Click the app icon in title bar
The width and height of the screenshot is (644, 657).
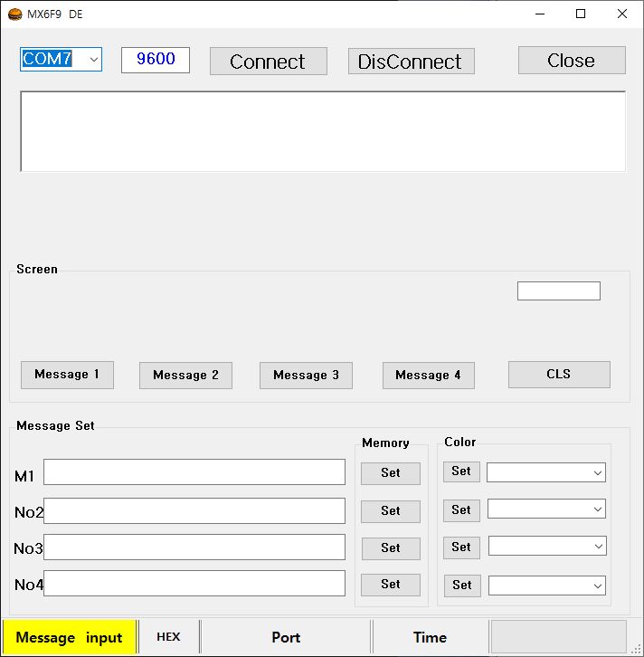coord(15,14)
